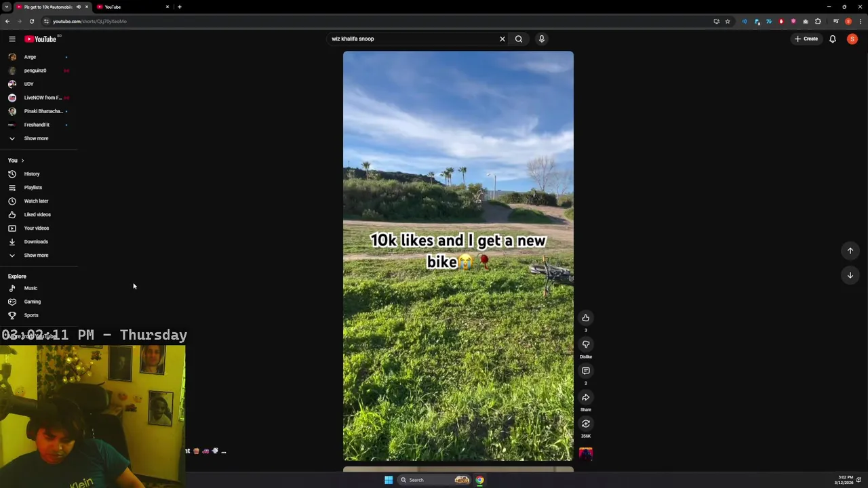
Task: Go to YouTube home via logo
Action: tap(41, 39)
